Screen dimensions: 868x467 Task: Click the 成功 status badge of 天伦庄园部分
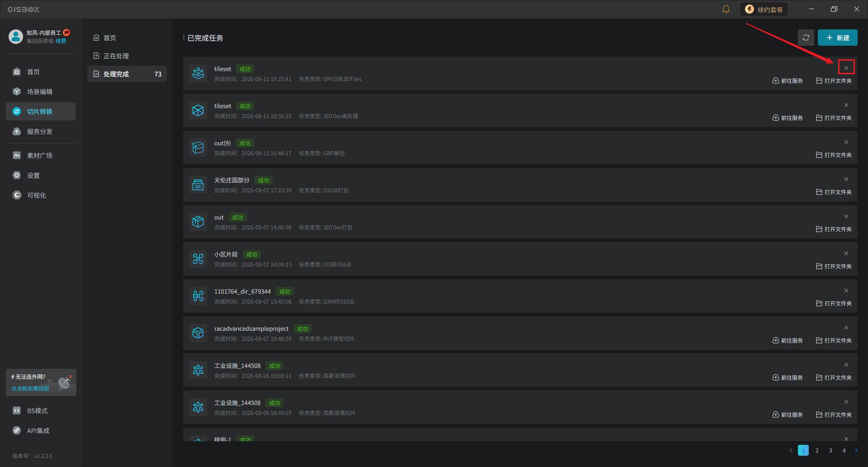click(x=264, y=180)
